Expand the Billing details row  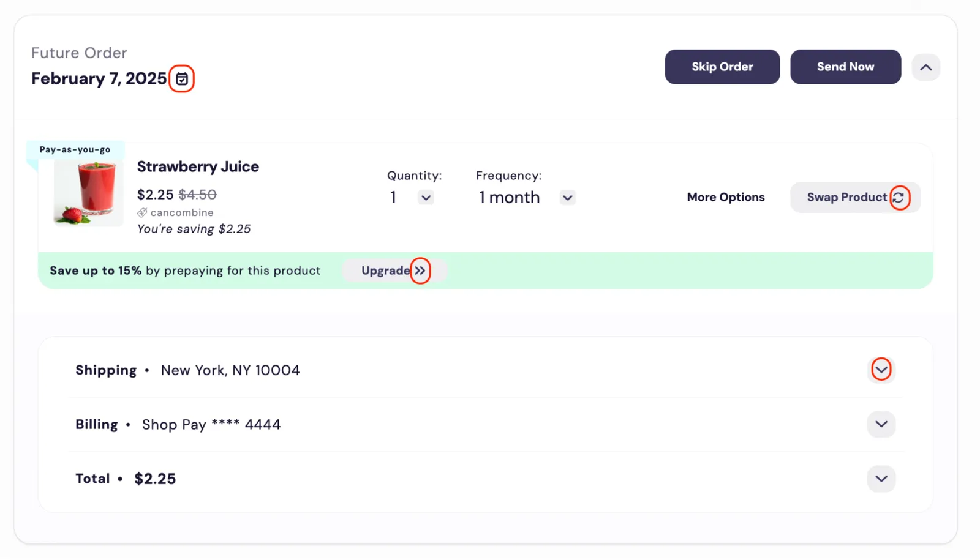click(881, 424)
